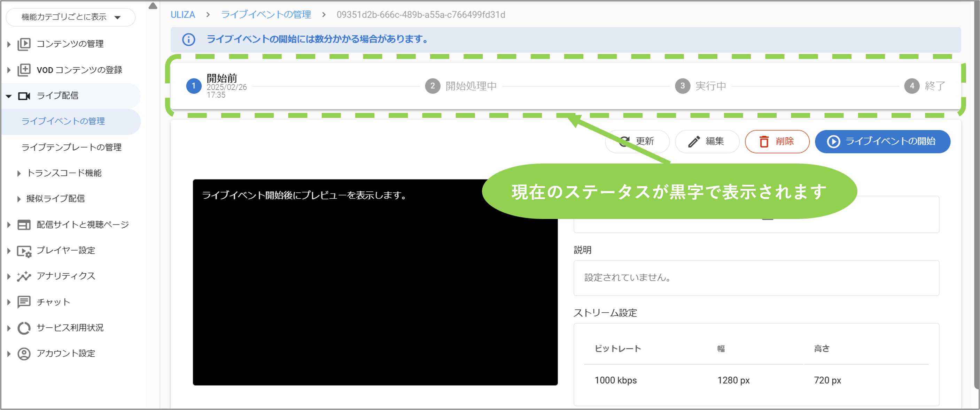Click the 幅 column header
Viewport: 980px width, 410px height.
point(721,349)
